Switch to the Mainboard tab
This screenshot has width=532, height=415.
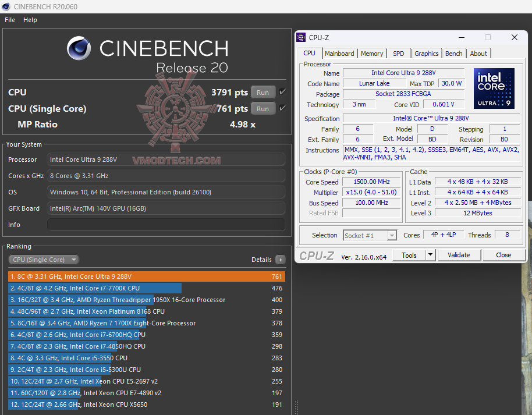coord(339,53)
